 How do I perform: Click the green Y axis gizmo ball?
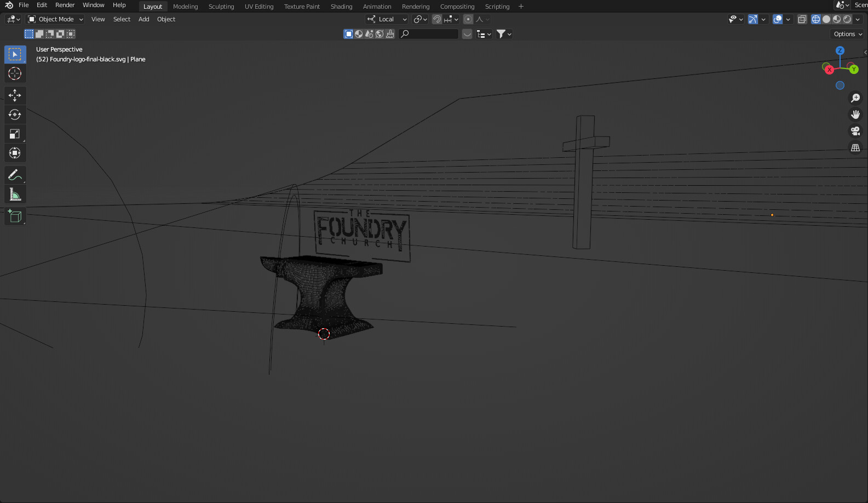(x=854, y=70)
